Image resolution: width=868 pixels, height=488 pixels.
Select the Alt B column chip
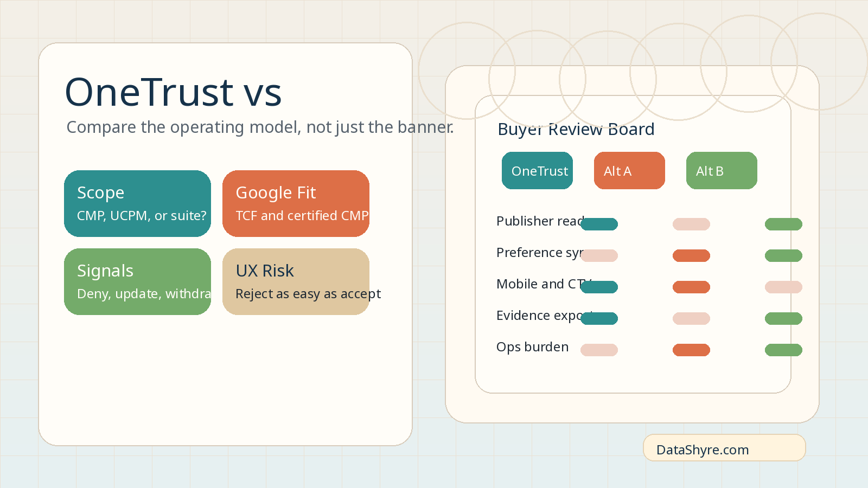click(x=722, y=170)
